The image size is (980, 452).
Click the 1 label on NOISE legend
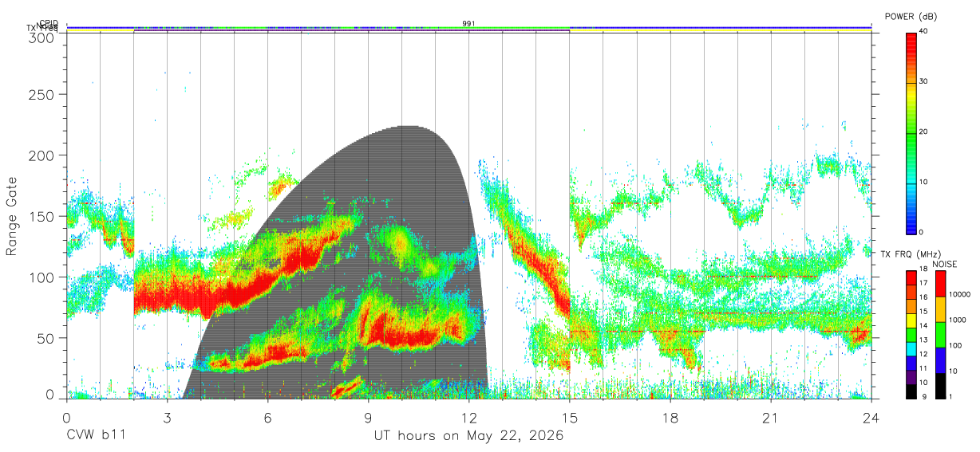coord(949,396)
